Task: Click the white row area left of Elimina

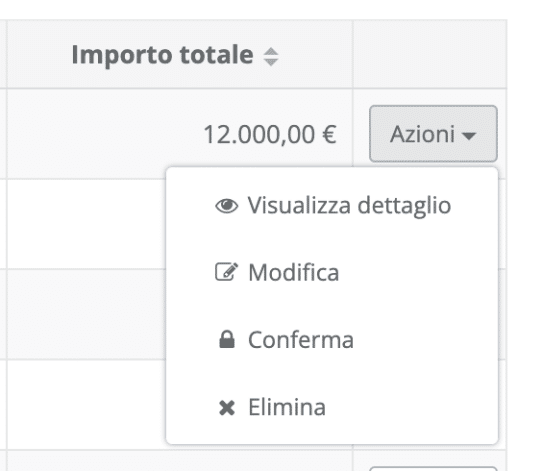Action: click(x=86, y=405)
